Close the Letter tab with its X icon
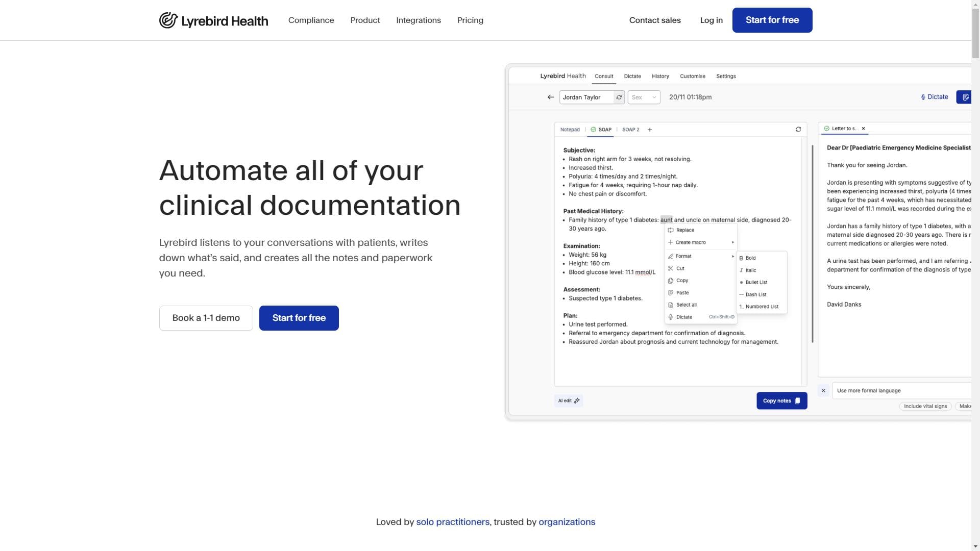The height and width of the screenshot is (551, 980). point(864,129)
